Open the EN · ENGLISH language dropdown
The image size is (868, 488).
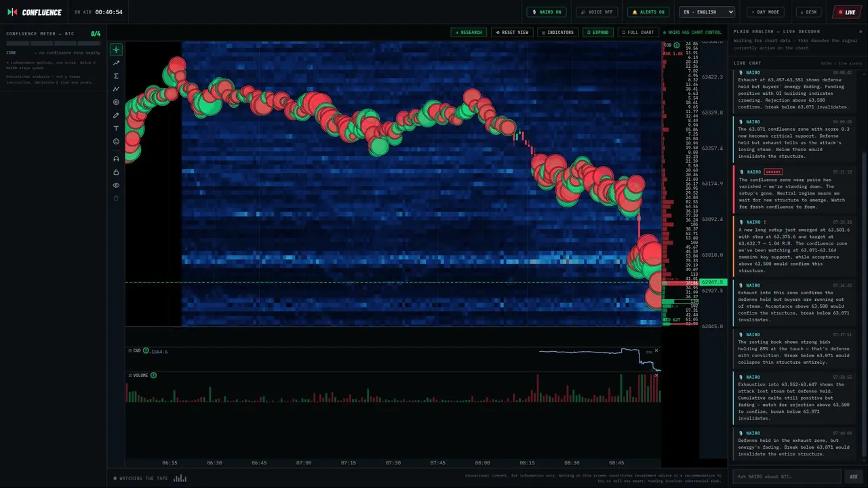pos(707,12)
